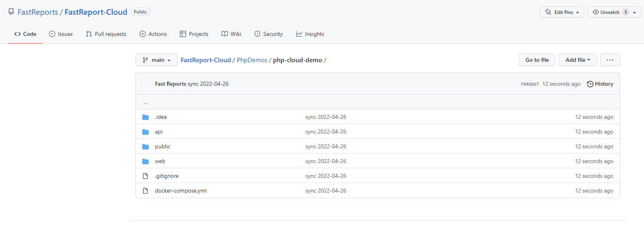Click the History clock icon

pyautogui.click(x=590, y=84)
